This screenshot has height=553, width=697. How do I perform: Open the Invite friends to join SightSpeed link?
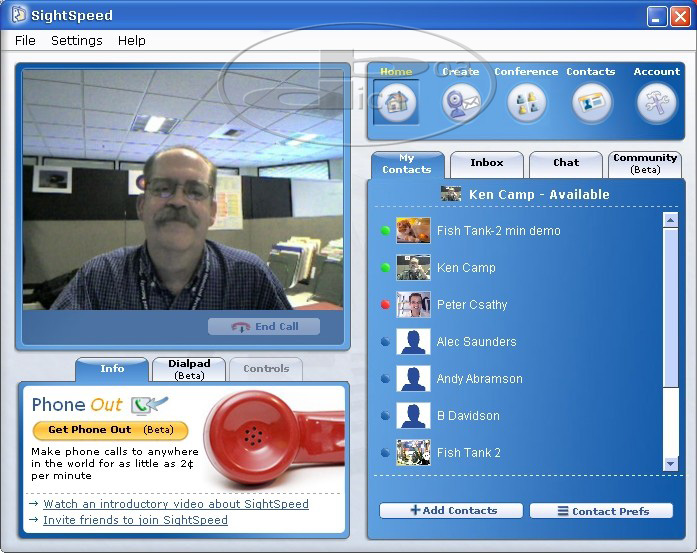point(135,520)
